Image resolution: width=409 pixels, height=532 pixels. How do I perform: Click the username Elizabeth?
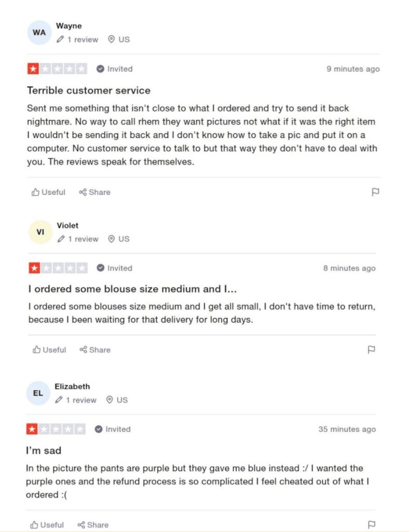(x=72, y=386)
